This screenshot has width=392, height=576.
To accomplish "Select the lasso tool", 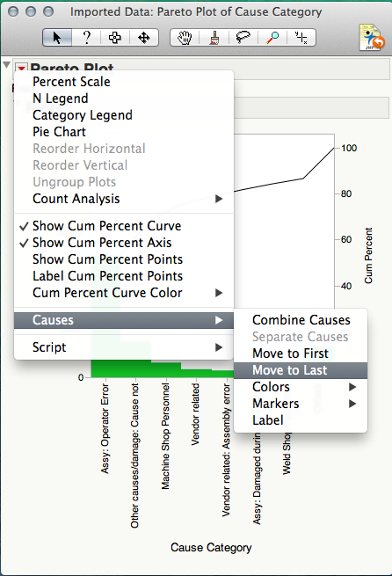I will pyautogui.click(x=243, y=38).
